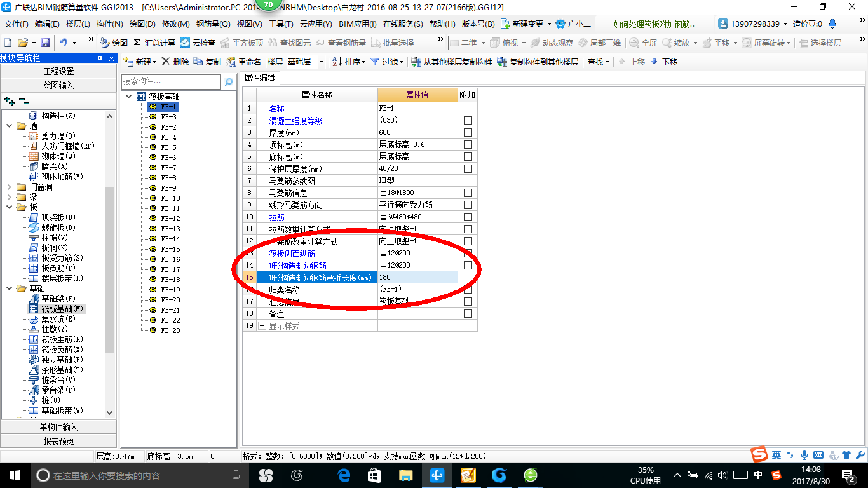Click the open folder icon

tap(22, 43)
